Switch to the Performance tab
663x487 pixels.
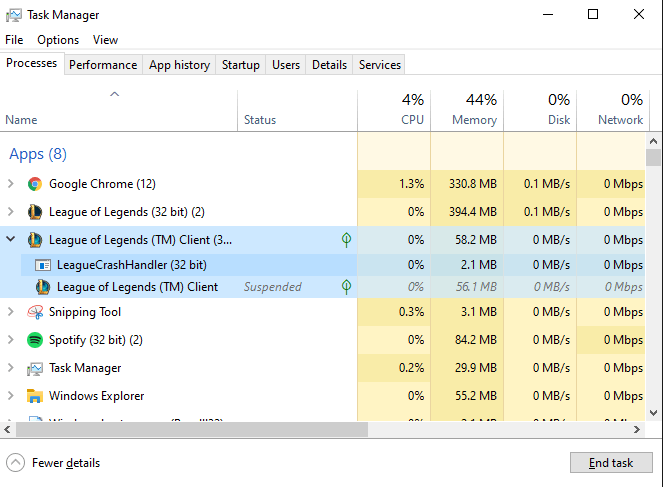click(103, 65)
